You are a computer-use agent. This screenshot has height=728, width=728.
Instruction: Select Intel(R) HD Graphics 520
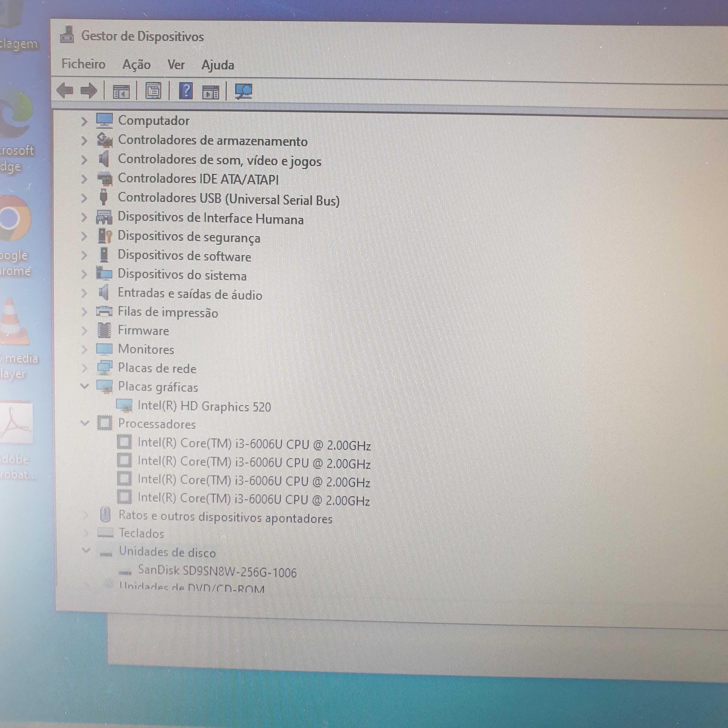click(204, 406)
